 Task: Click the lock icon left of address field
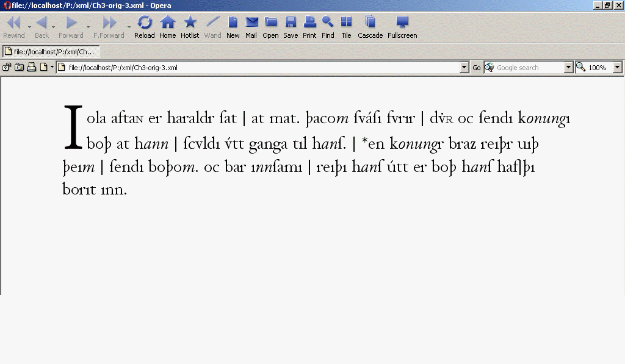tap(7, 67)
